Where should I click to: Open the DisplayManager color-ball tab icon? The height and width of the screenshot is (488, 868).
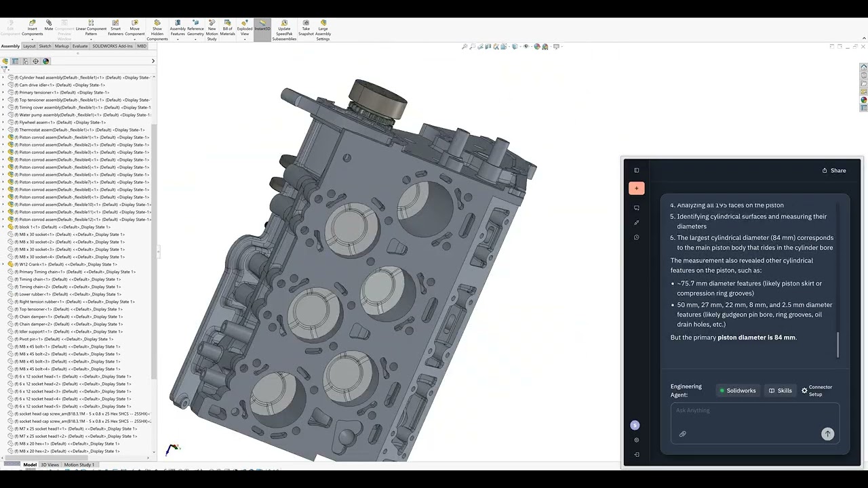46,61
